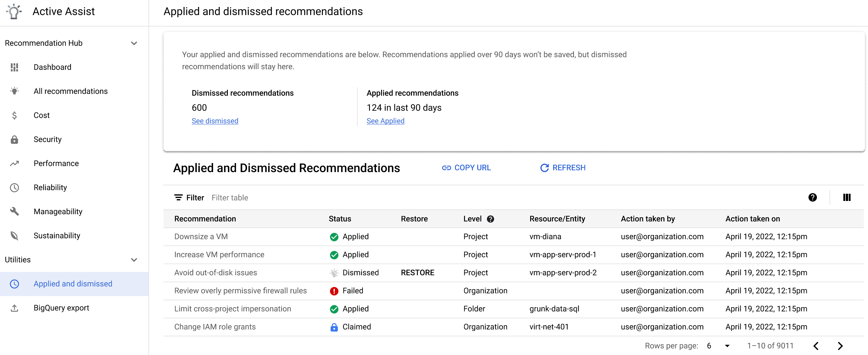The image size is (868, 355).
Task: Click the Applied and dismissed clock icon
Action: coord(14,284)
